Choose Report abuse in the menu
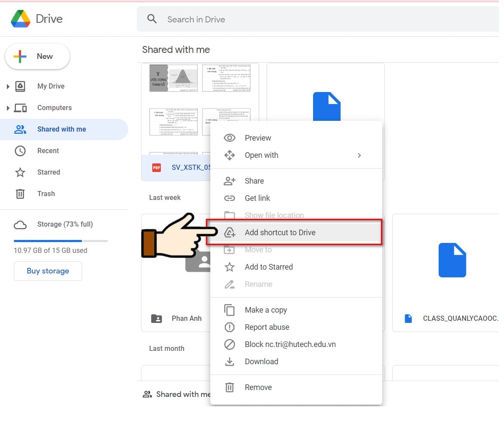This screenshot has width=504, height=430. (x=267, y=327)
